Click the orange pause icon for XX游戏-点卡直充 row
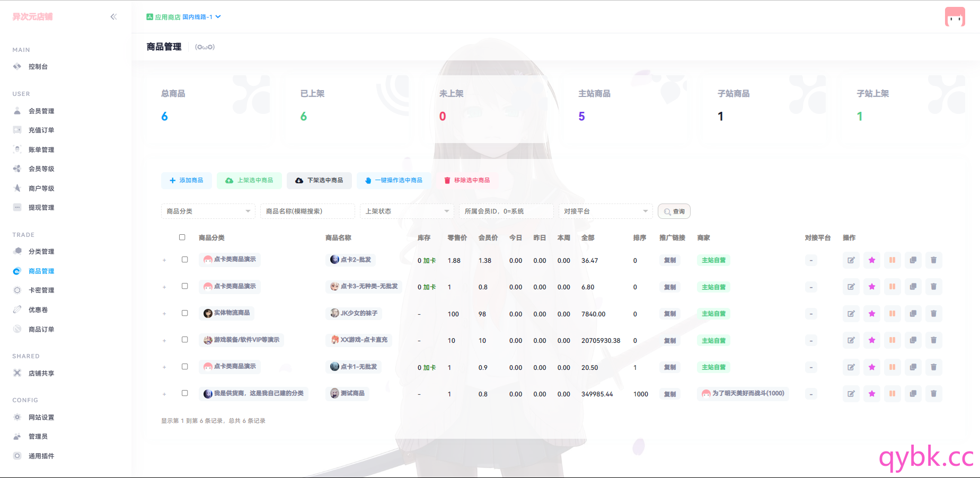Screen dimensions: 980x478 (892, 340)
